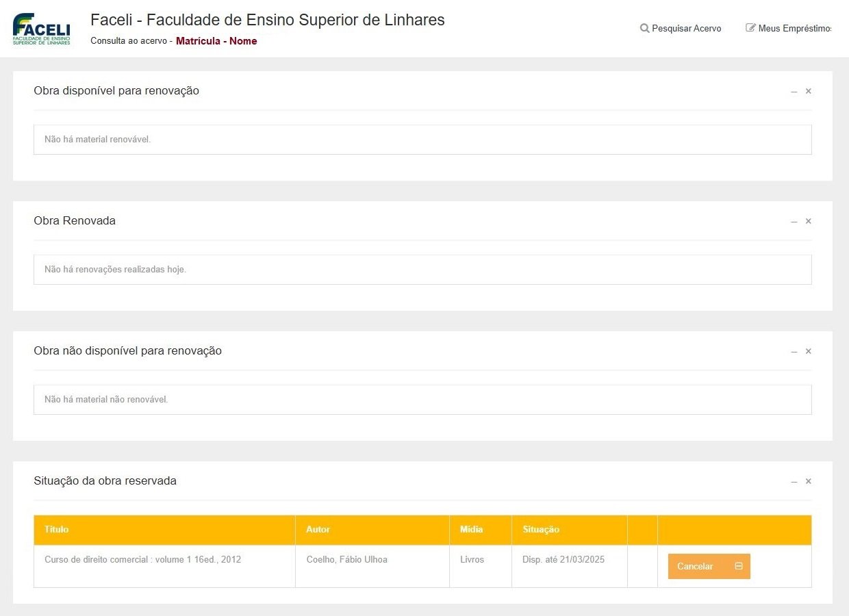Close the 'Obra Renovada' panel
The image size is (849, 616).
tap(808, 221)
